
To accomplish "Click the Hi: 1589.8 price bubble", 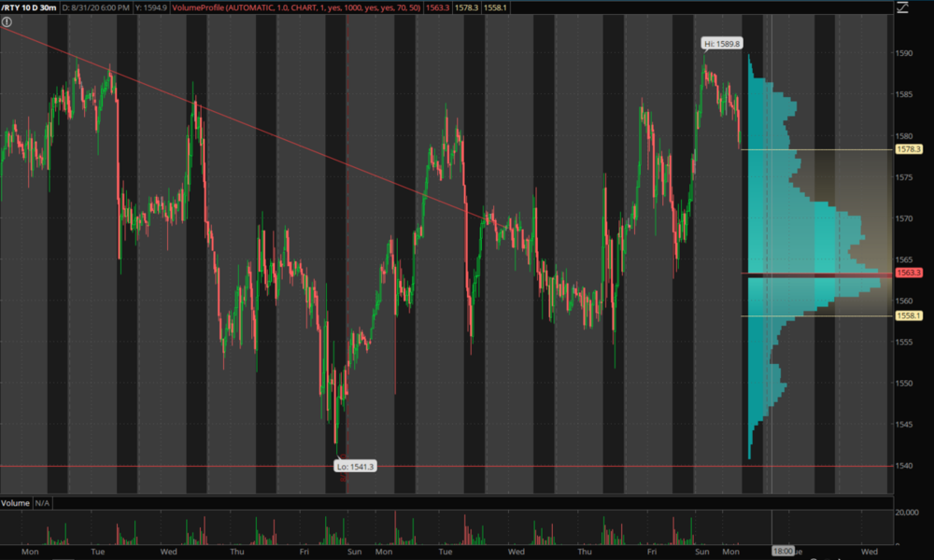I will pos(722,43).
